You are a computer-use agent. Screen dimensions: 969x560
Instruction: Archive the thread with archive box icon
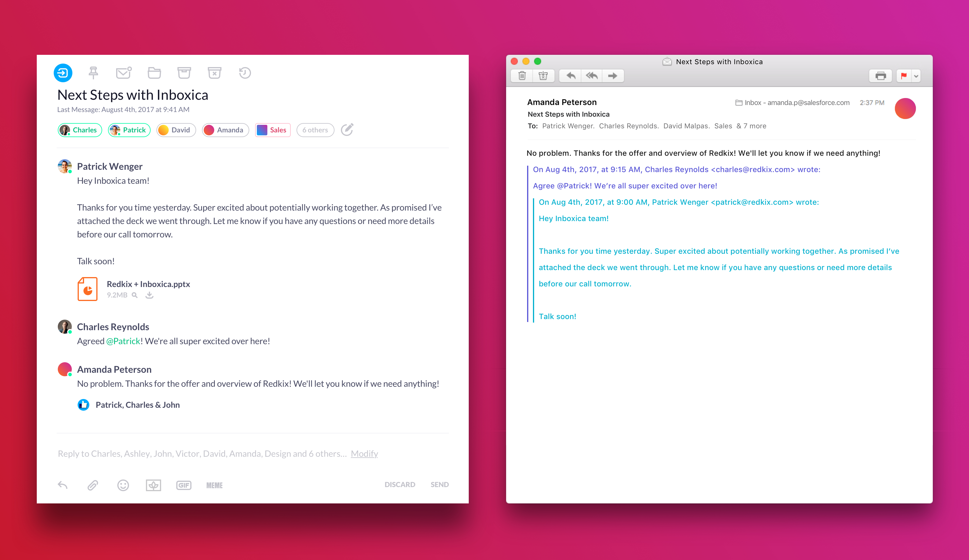(x=184, y=73)
